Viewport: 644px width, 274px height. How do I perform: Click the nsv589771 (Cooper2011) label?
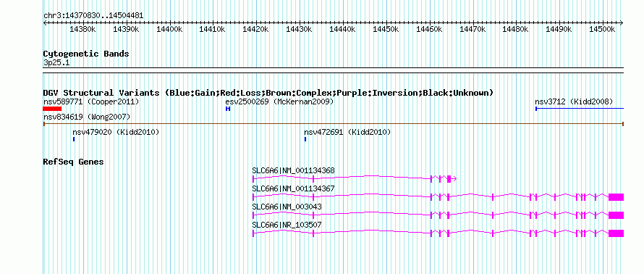91,101
